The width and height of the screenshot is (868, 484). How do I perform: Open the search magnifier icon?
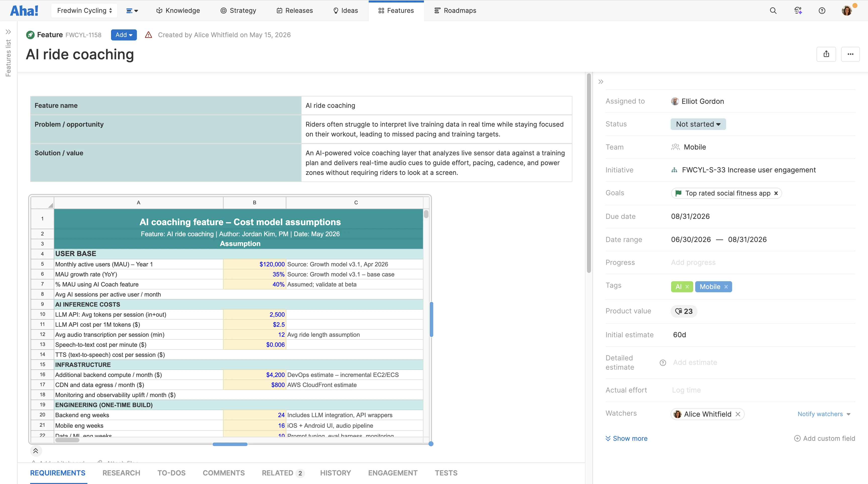(773, 11)
